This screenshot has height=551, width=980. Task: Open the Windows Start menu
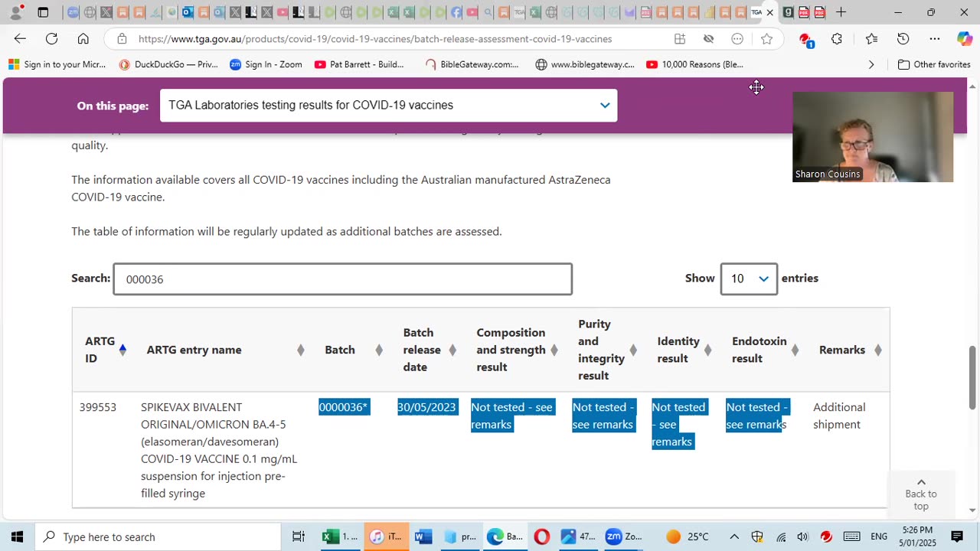click(x=17, y=536)
